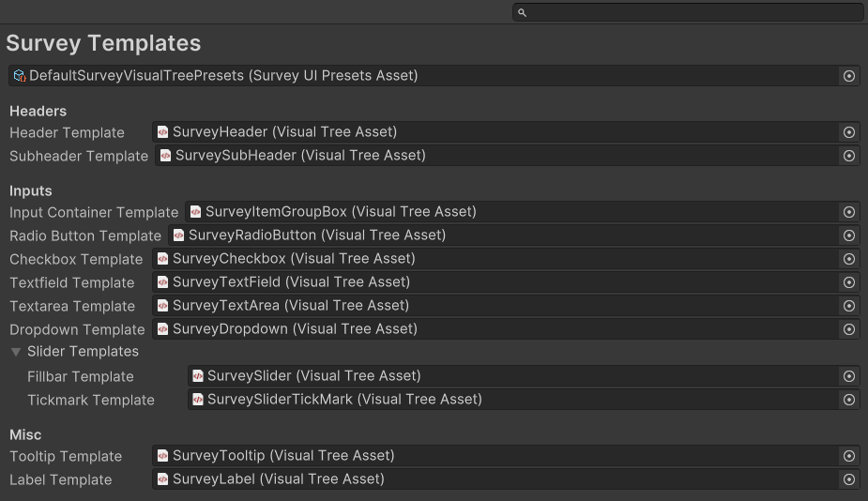Collapse the Slider Templates foldout

click(x=16, y=352)
